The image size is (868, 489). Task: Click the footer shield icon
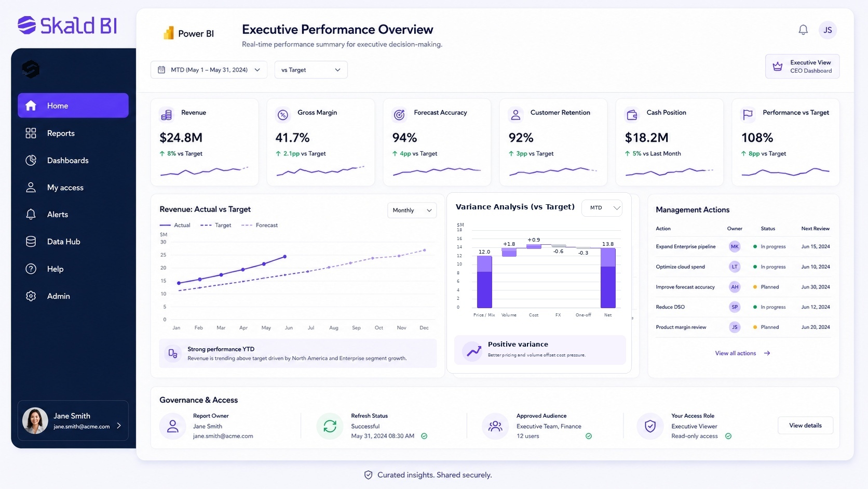pyautogui.click(x=368, y=475)
